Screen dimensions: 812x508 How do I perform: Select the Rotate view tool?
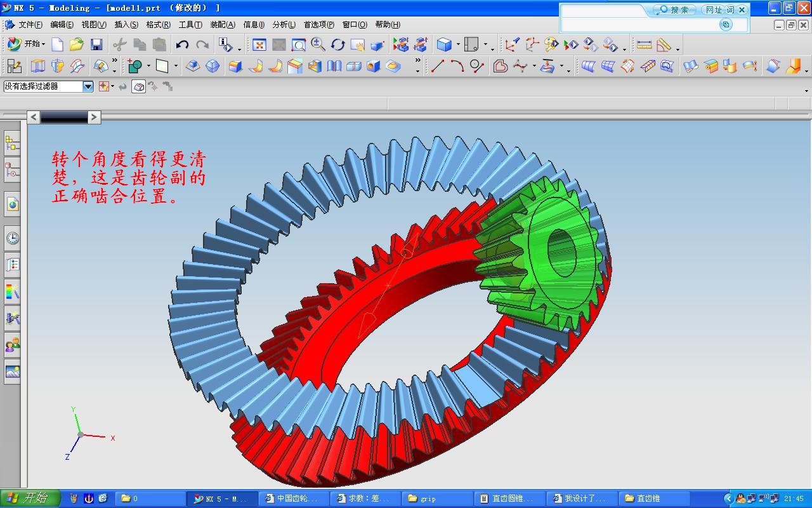(337, 44)
